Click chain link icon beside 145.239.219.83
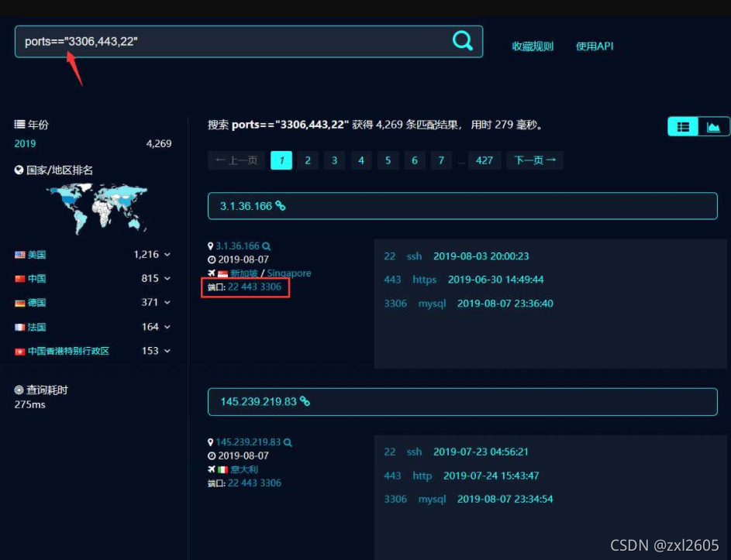The image size is (731, 560). [305, 401]
